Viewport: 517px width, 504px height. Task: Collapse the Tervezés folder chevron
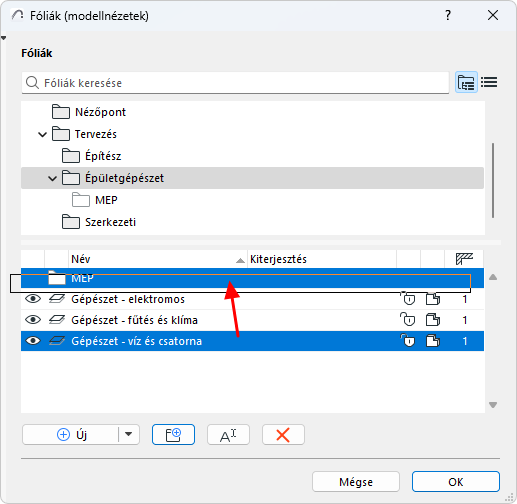pyautogui.click(x=42, y=135)
